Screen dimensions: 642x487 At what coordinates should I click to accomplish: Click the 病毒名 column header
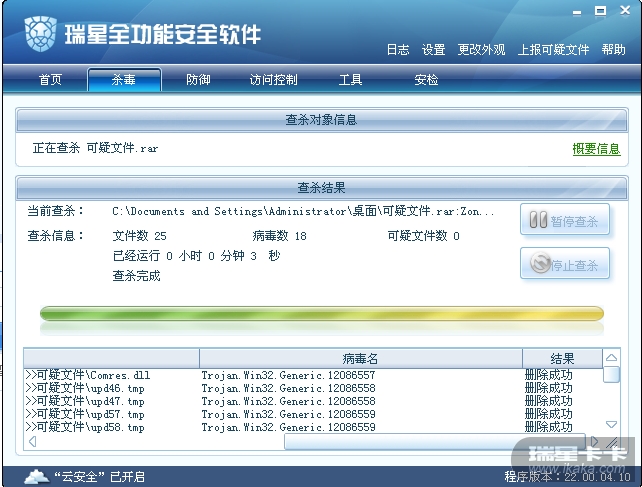[361, 358]
